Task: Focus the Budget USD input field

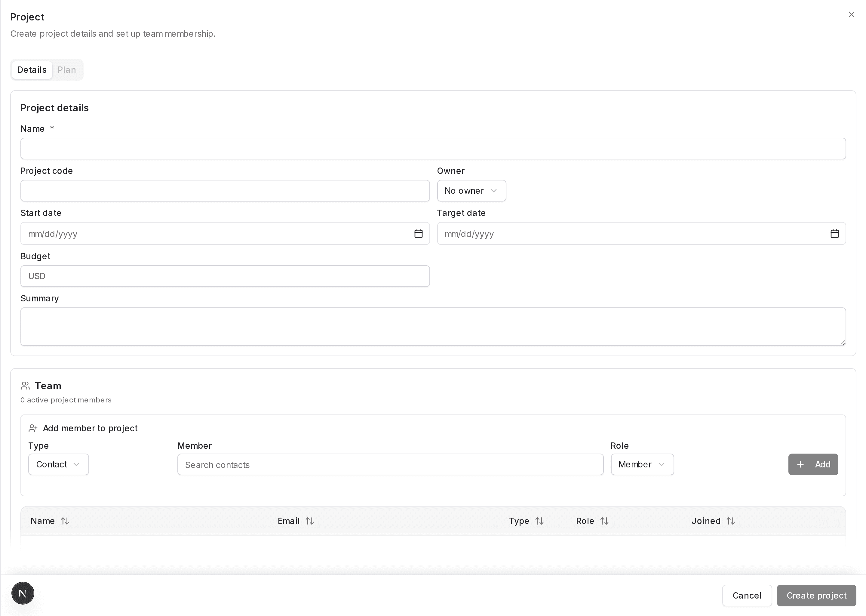Action: [x=225, y=276]
